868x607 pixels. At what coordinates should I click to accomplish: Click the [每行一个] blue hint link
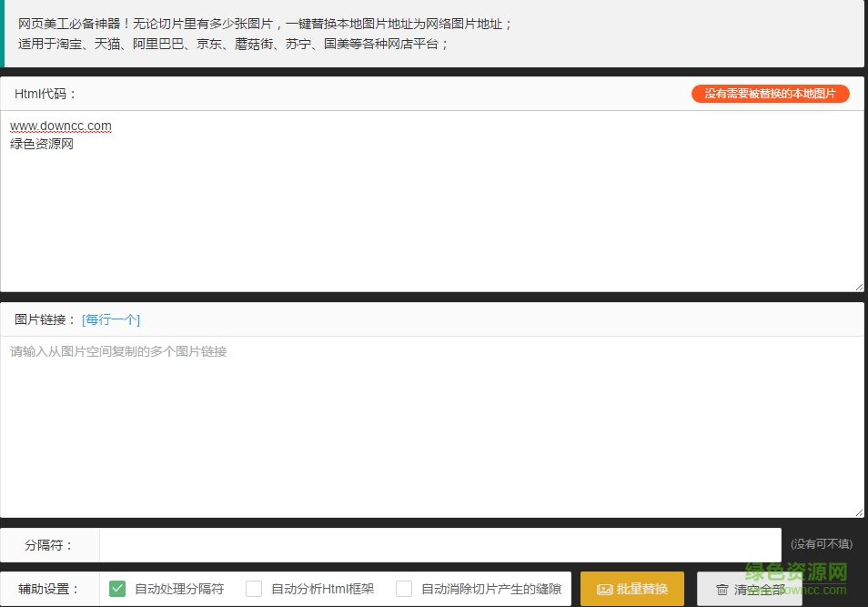(x=111, y=319)
